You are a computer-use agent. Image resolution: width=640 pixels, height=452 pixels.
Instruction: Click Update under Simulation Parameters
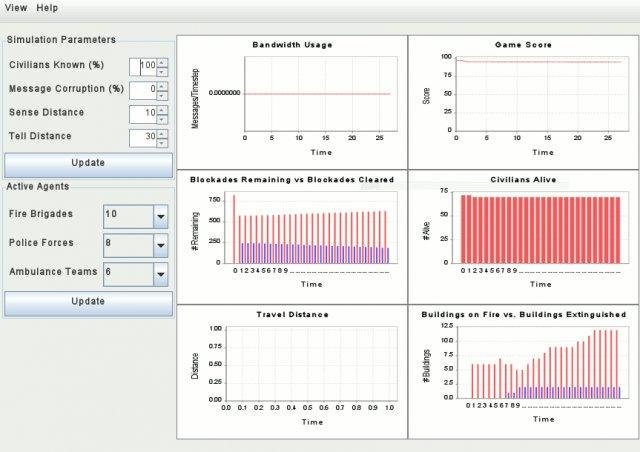click(88, 165)
